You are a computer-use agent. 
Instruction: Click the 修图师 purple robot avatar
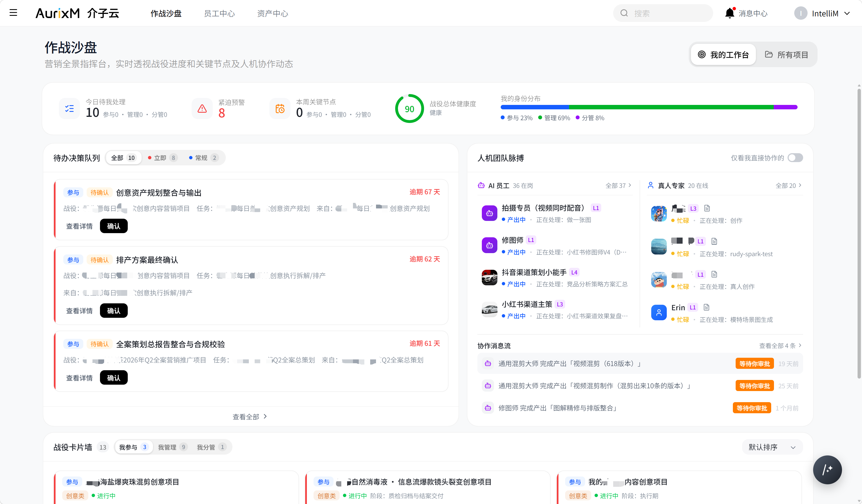coord(490,245)
